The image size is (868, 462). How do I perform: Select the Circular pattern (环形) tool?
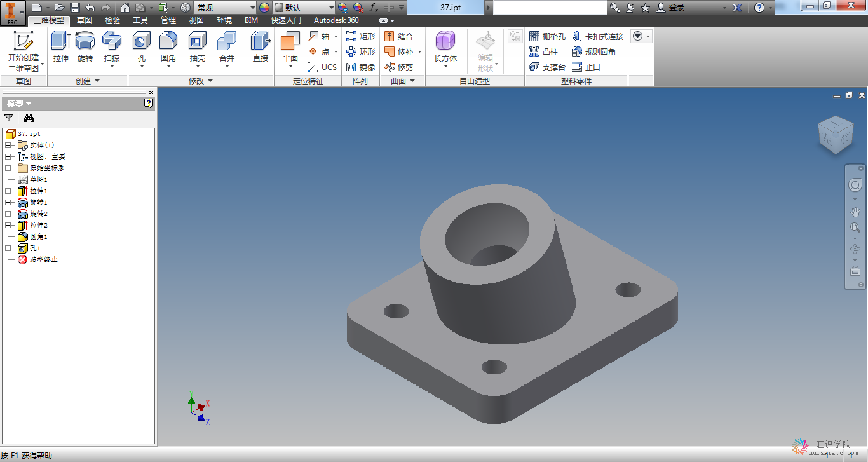point(360,51)
